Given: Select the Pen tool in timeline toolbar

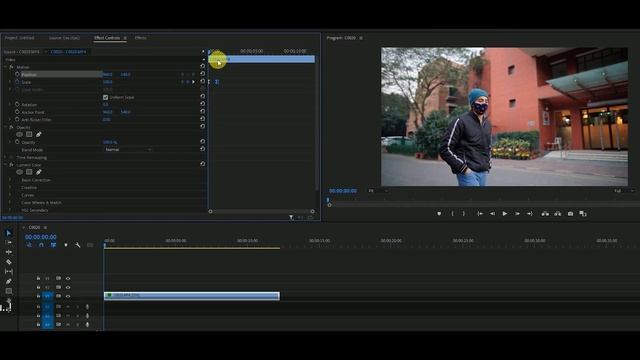Looking at the screenshot, I should click(9, 281).
